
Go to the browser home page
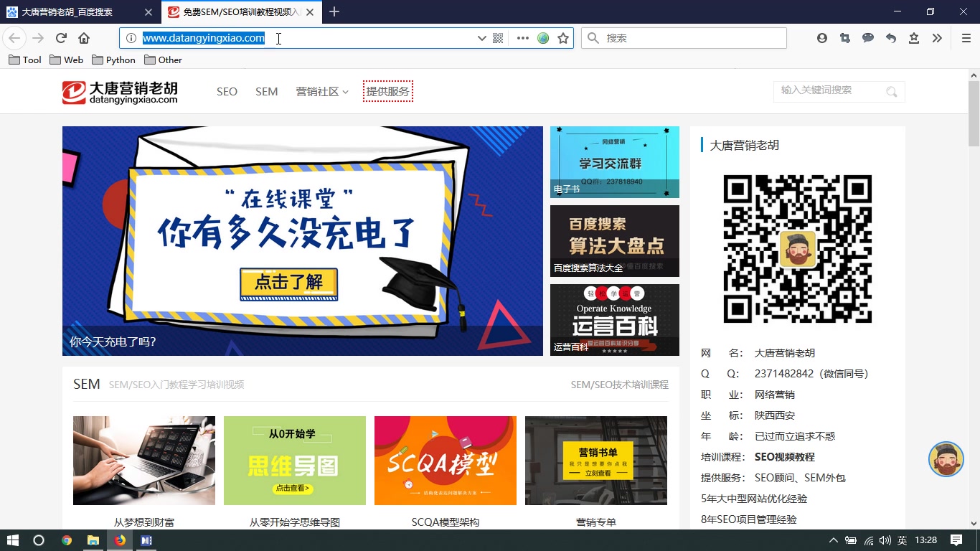click(x=84, y=38)
